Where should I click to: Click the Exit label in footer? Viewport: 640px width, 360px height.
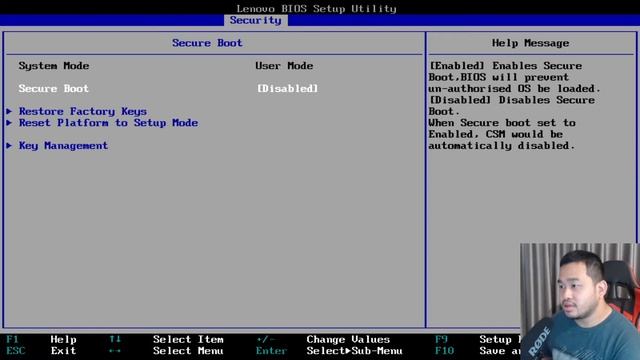pyautogui.click(x=63, y=351)
